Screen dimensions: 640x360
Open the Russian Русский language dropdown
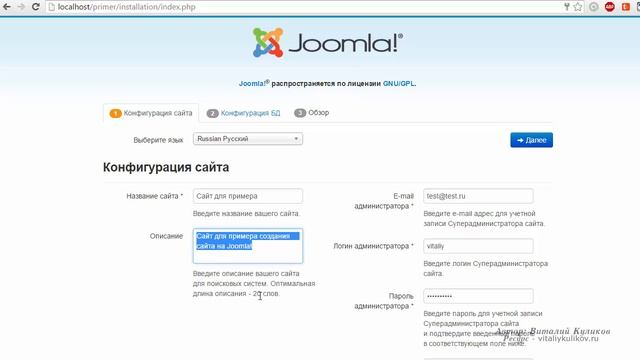(x=248, y=139)
